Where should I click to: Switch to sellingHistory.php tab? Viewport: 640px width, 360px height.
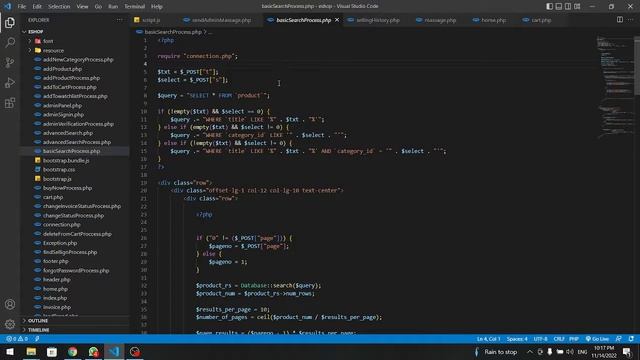tap(378, 20)
